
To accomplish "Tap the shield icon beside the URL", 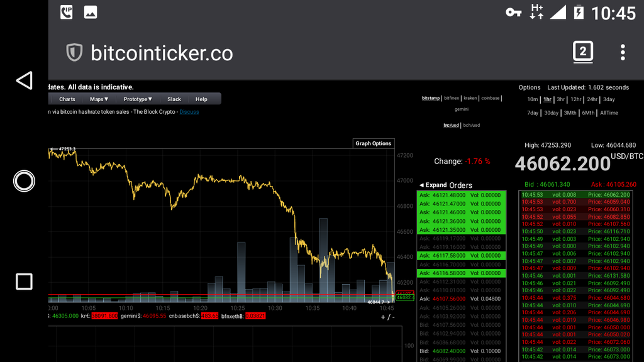I will click(x=74, y=53).
